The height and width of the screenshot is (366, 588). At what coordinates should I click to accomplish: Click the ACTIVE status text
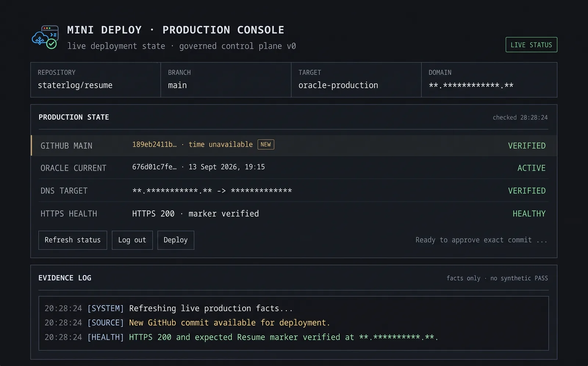(531, 168)
